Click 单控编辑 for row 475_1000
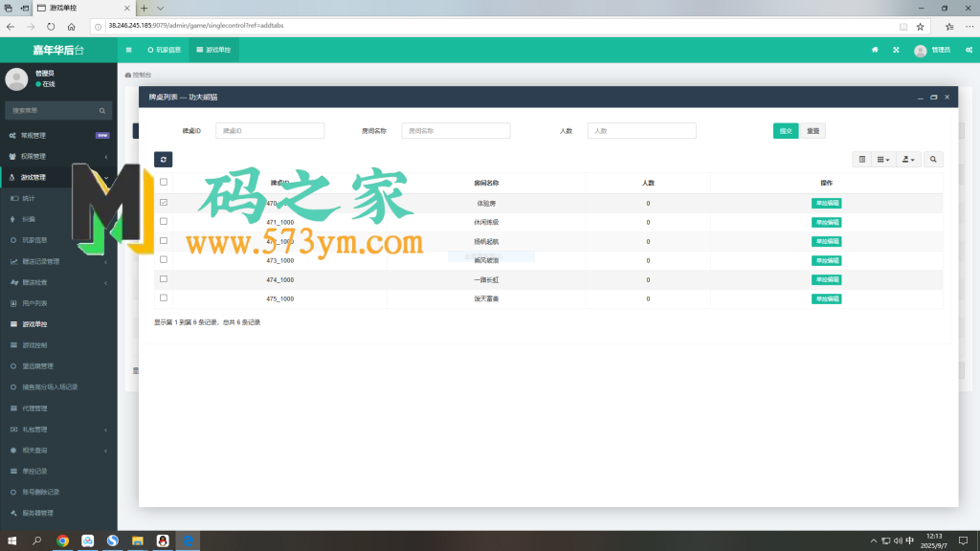The width and height of the screenshot is (980, 551). click(x=826, y=298)
